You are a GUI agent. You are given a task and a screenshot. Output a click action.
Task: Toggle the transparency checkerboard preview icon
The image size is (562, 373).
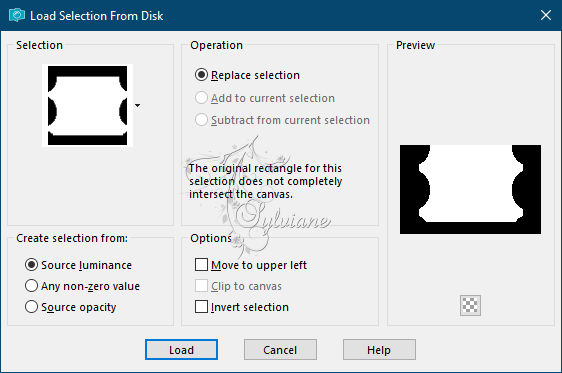(x=470, y=305)
